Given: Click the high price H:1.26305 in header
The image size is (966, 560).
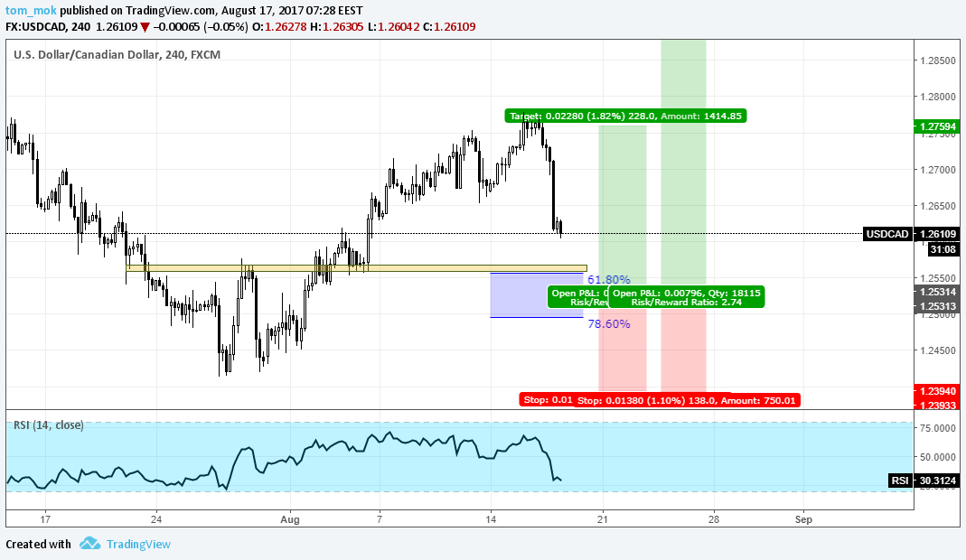Looking at the screenshot, I should [337, 26].
